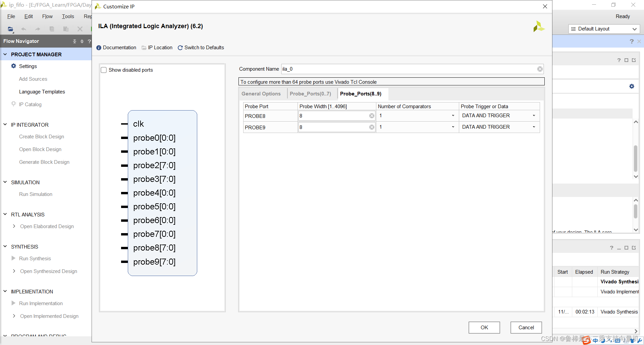Open PROBE9 Number of Comparators dropdown
Image resolution: width=644 pixels, height=345 pixels.
point(453,127)
